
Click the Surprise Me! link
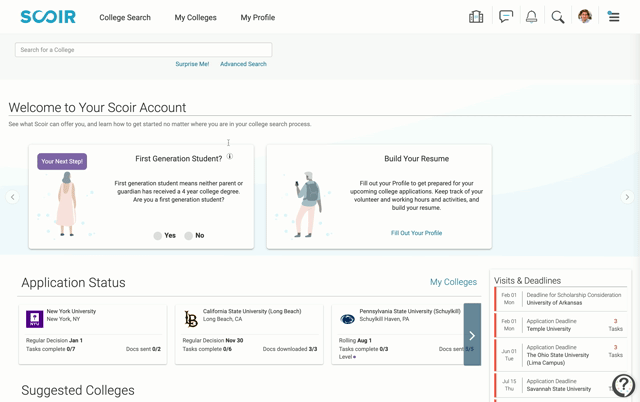192,64
